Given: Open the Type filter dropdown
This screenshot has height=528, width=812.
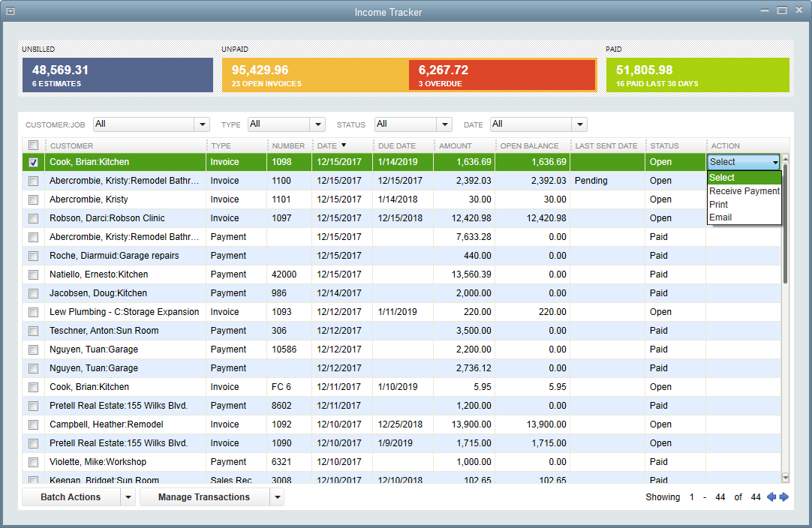Looking at the screenshot, I should coord(317,124).
